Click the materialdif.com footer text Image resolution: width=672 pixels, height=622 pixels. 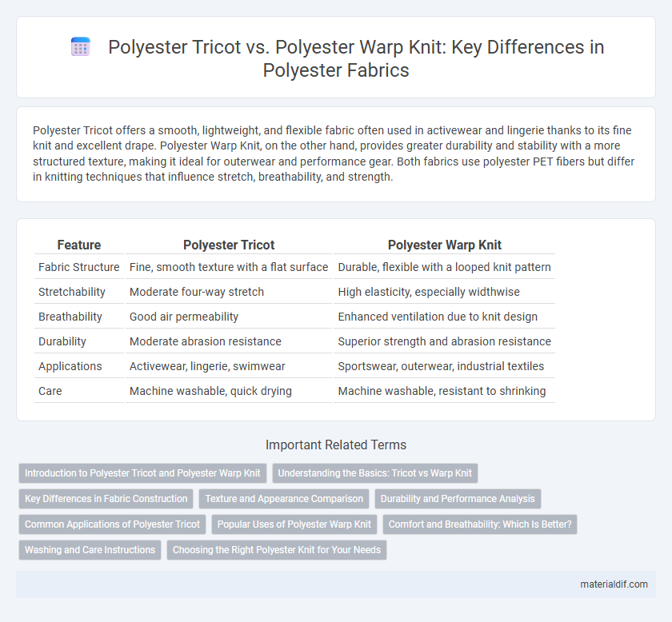[x=614, y=584]
